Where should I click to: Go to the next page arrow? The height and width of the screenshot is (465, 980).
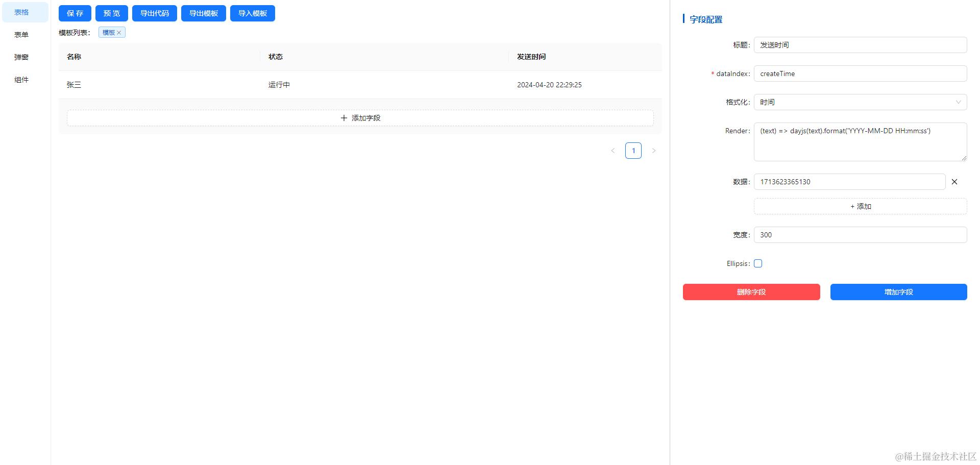(x=654, y=151)
